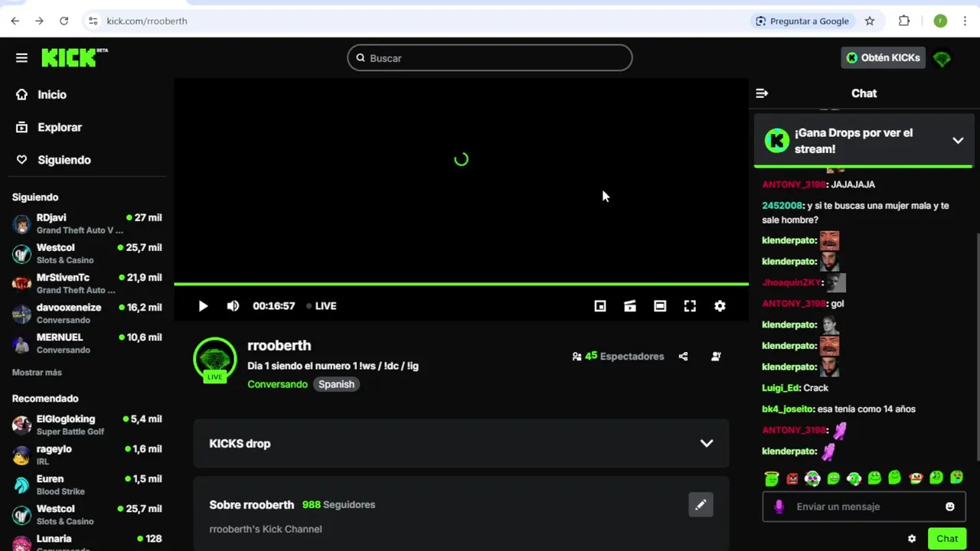The image size is (980, 551).
Task: Open ElGlogloking recommended channel
Action: (87, 425)
